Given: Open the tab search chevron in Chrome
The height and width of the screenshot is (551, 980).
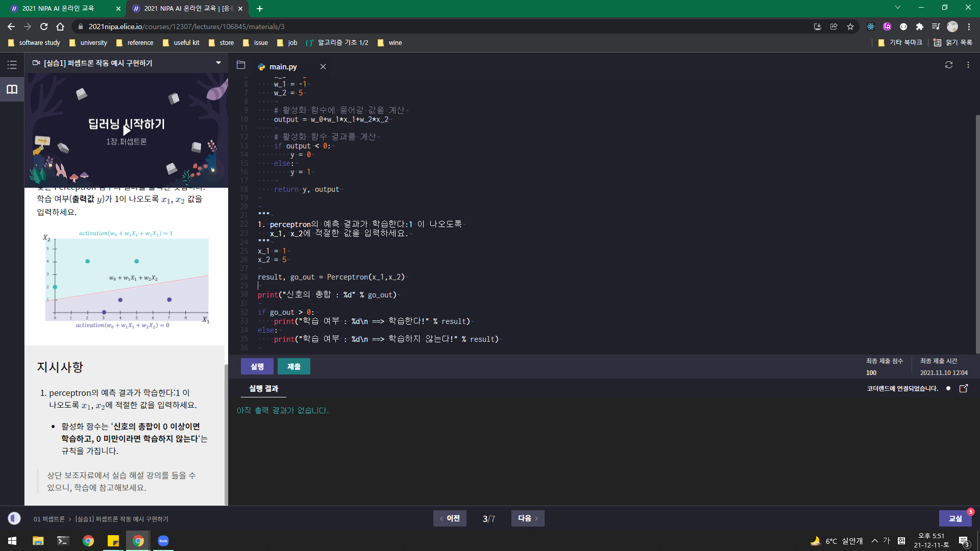Looking at the screenshot, I should point(898,8).
